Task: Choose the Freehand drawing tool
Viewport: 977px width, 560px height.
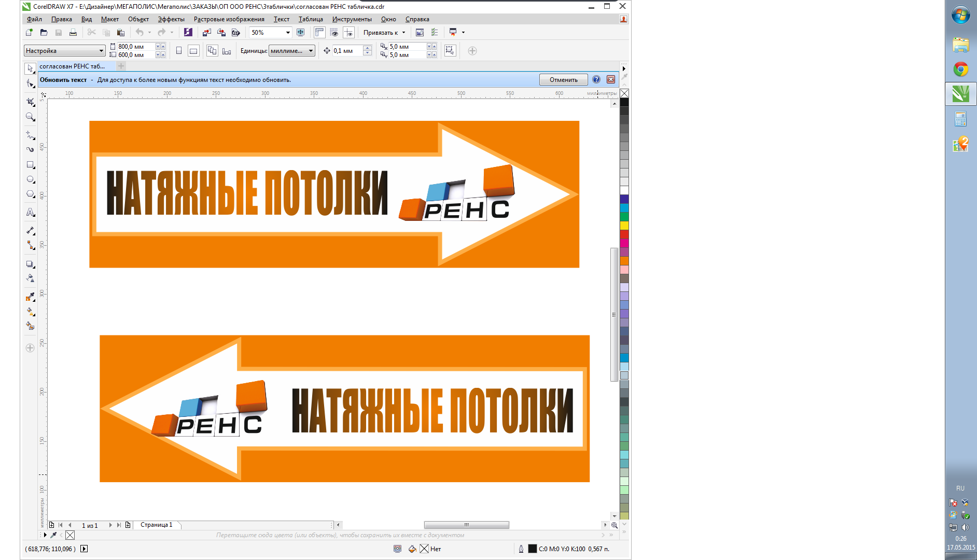Action: tap(30, 135)
